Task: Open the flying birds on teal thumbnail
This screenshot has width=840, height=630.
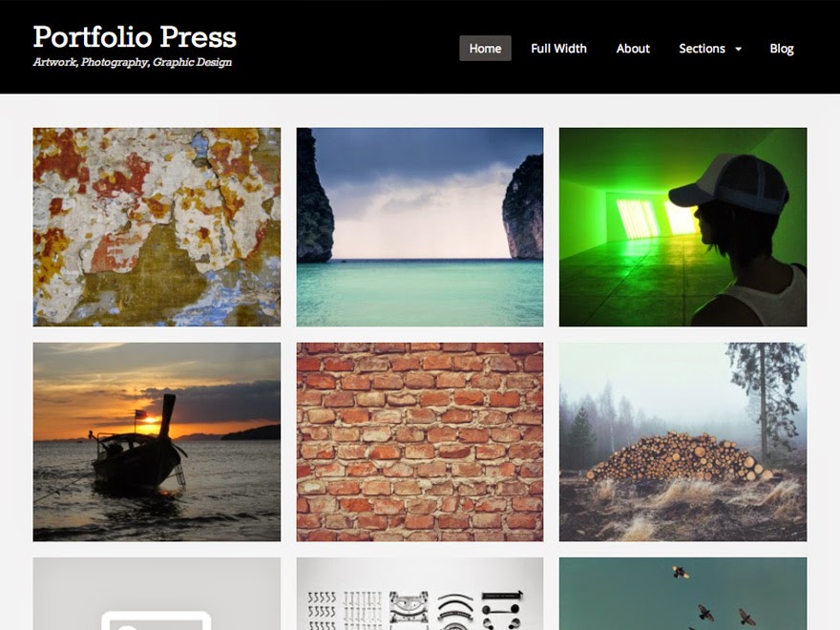Action: [682, 594]
